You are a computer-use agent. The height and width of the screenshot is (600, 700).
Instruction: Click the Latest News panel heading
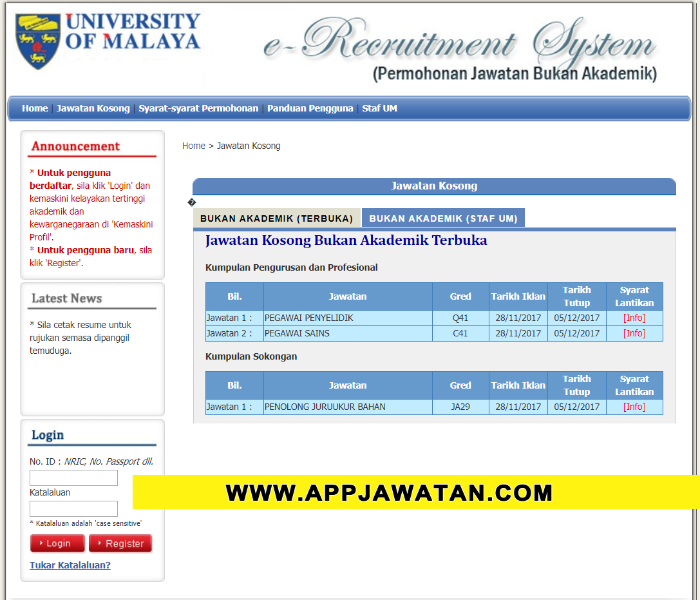pyautogui.click(x=66, y=298)
